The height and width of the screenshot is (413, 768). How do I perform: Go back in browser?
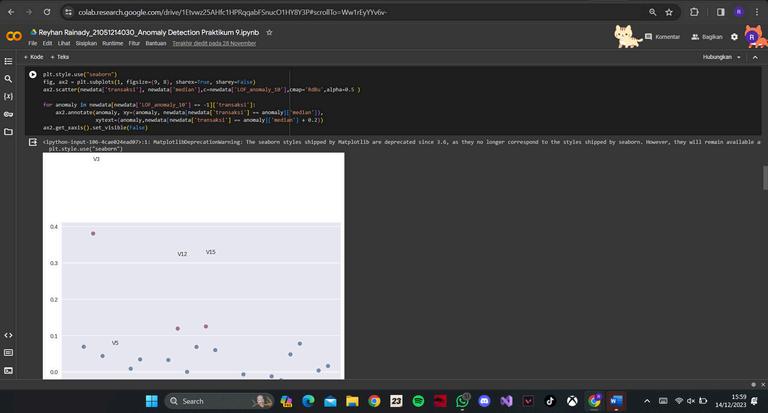coord(11,12)
